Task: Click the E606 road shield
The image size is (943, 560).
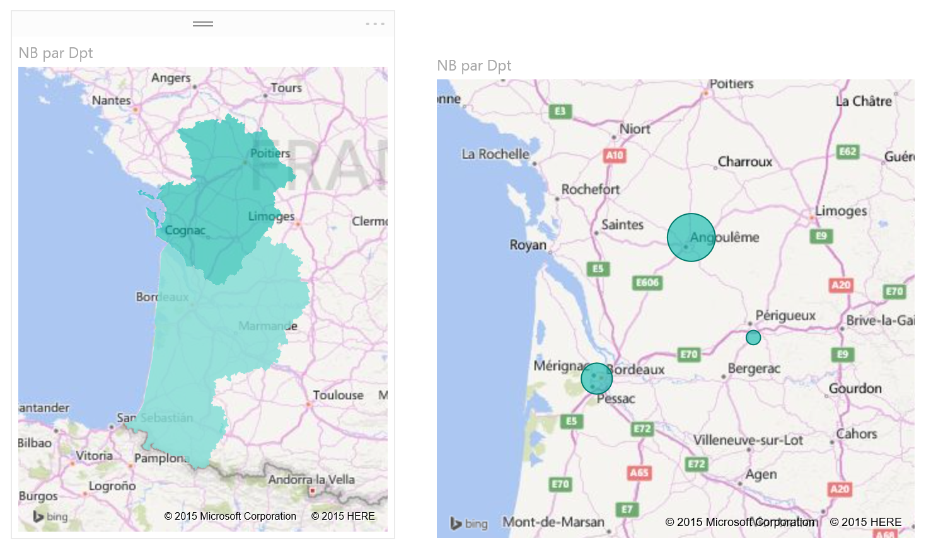Action: 647,282
